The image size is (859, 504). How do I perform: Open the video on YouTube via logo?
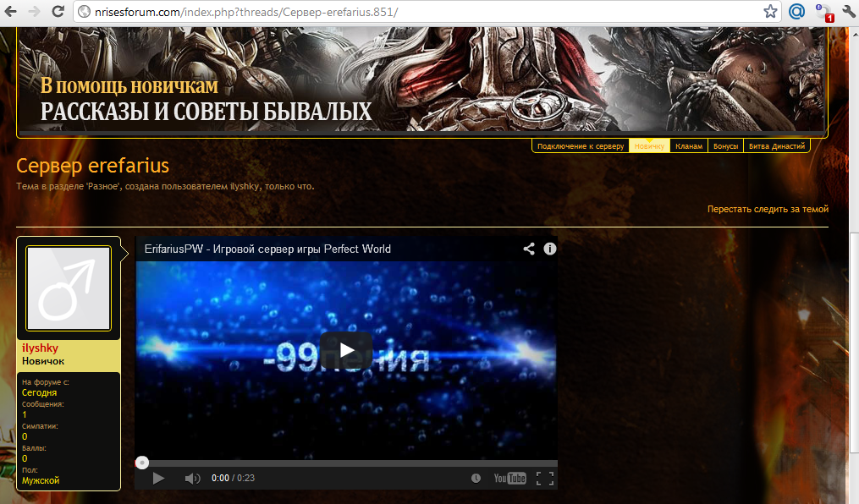tap(509, 479)
